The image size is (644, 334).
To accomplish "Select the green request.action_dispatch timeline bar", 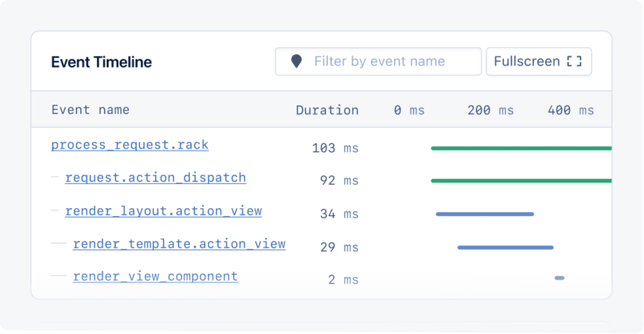I will click(521, 181).
